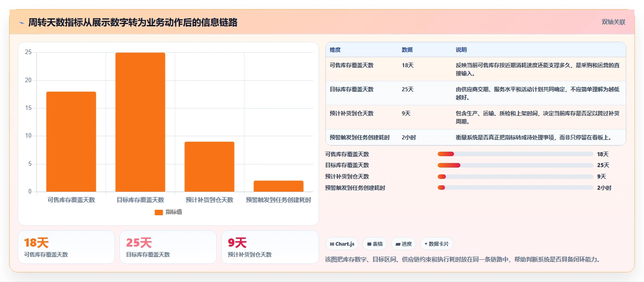Select the 9天 summary card
This screenshot has width=644, height=282.
coord(270,247)
